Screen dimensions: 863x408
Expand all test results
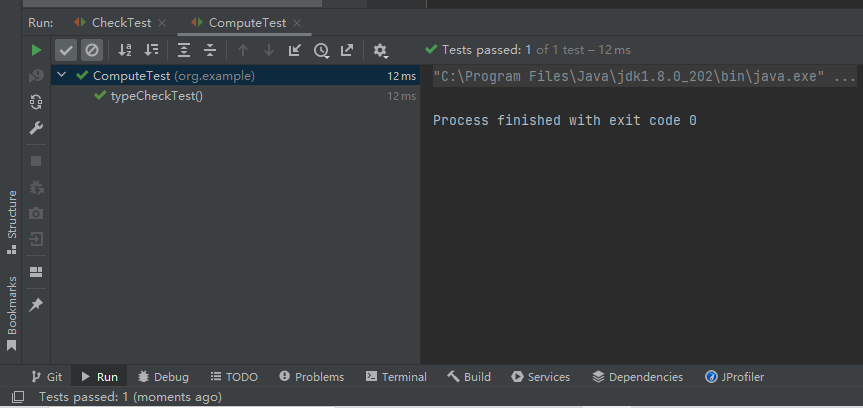pos(184,49)
